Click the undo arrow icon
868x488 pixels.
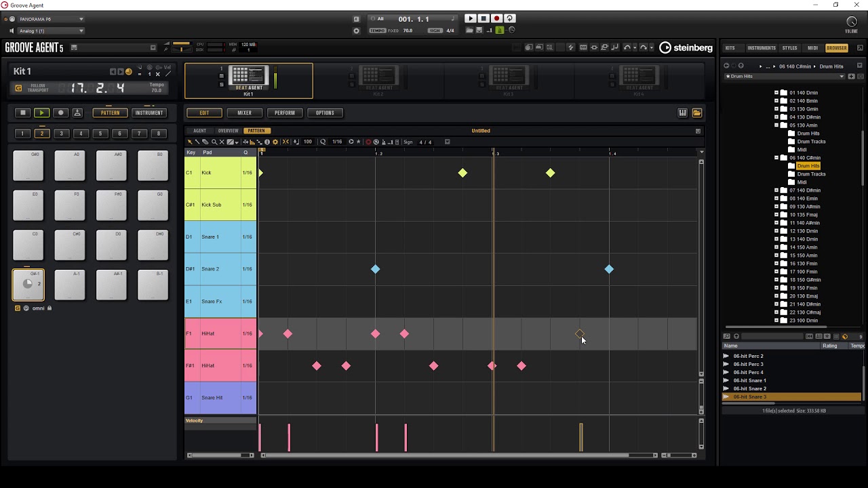click(x=627, y=47)
